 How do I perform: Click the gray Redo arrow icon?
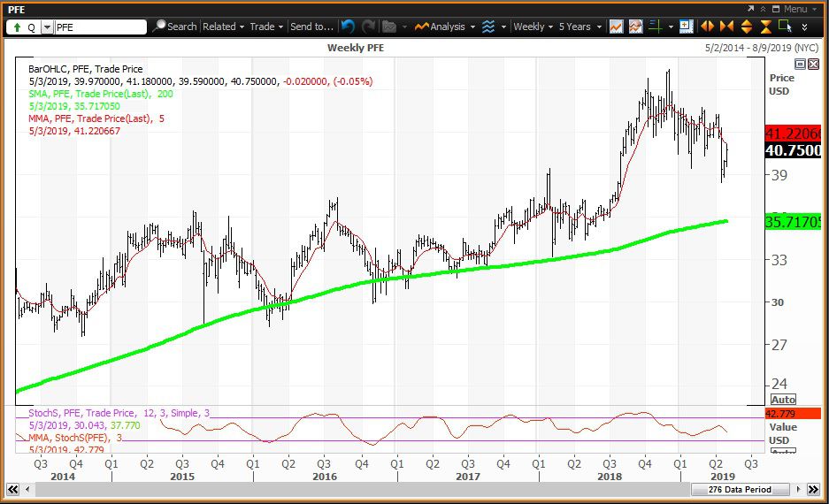click(x=369, y=27)
